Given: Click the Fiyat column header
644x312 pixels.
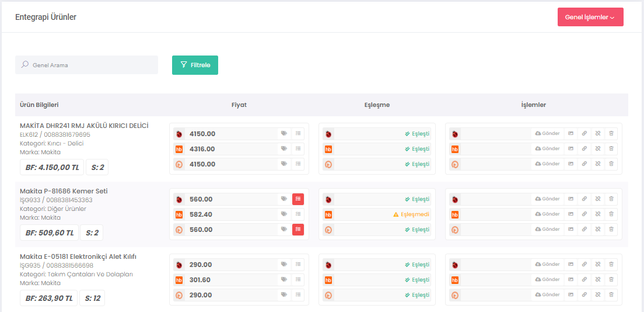Looking at the screenshot, I should point(239,105).
